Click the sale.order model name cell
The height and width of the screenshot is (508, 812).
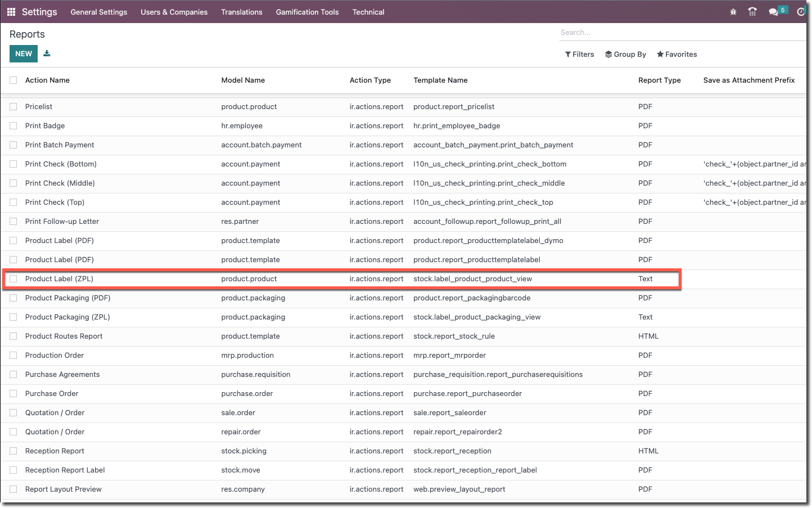(x=238, y=413)
